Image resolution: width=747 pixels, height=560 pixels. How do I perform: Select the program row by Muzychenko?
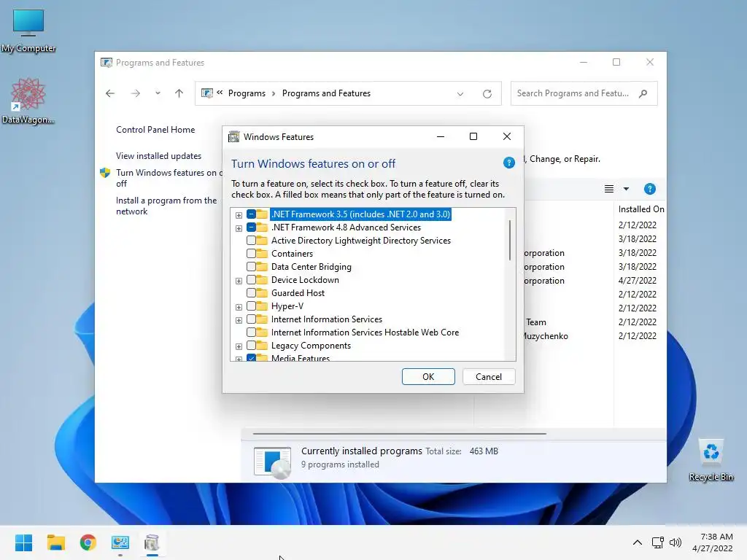[545, 336]
